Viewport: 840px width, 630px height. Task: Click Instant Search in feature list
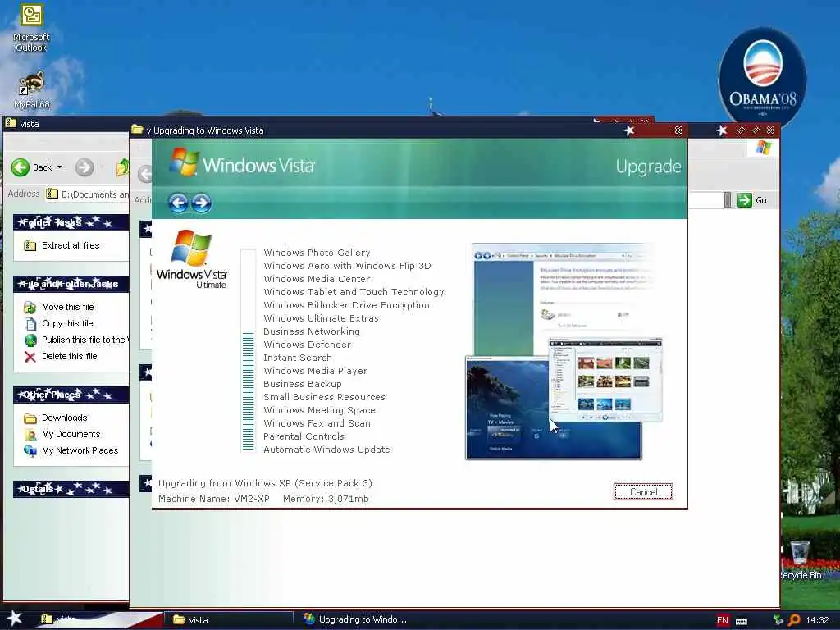coord(297,358)
